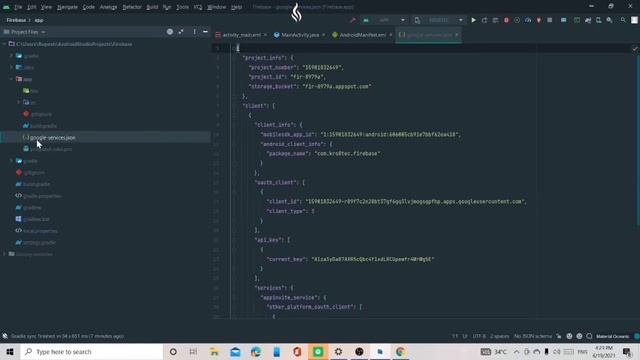Image resolution: width=640 pixels, height=360 pixels.
Task: Click the tool windows icon in status bar corner
Action: click(x=5, y=336)
